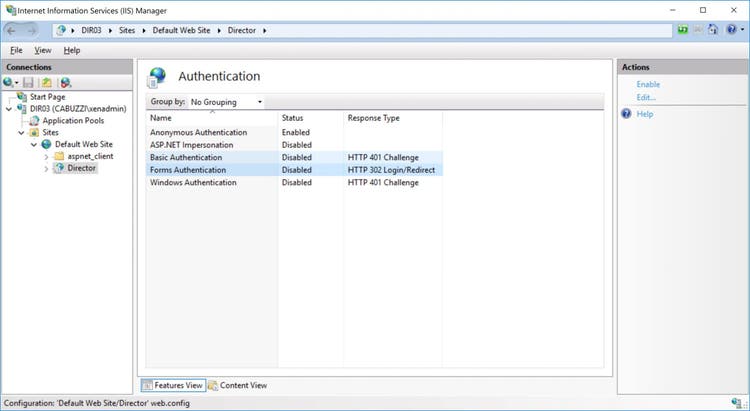750x411 pixels.
Task: Expand the aspnet_client folder
Action: coord(46,156)
